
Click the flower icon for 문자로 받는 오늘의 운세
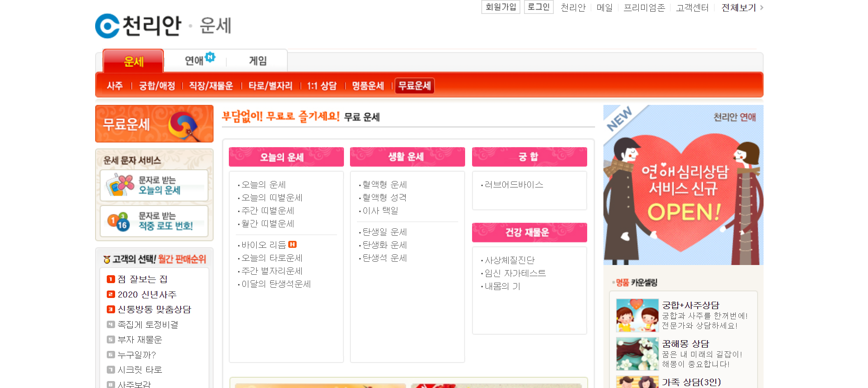point(121,185)
